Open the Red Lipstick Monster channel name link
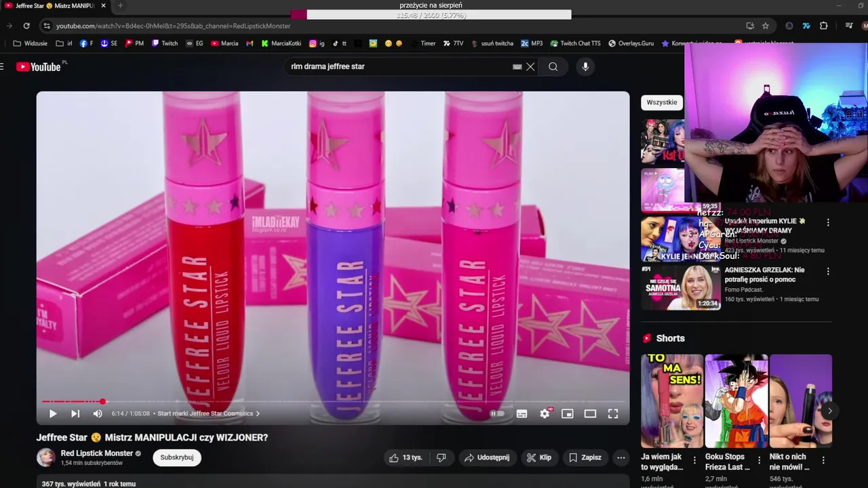868x488 pixels. pyautogui.click(x=97, y=453)
